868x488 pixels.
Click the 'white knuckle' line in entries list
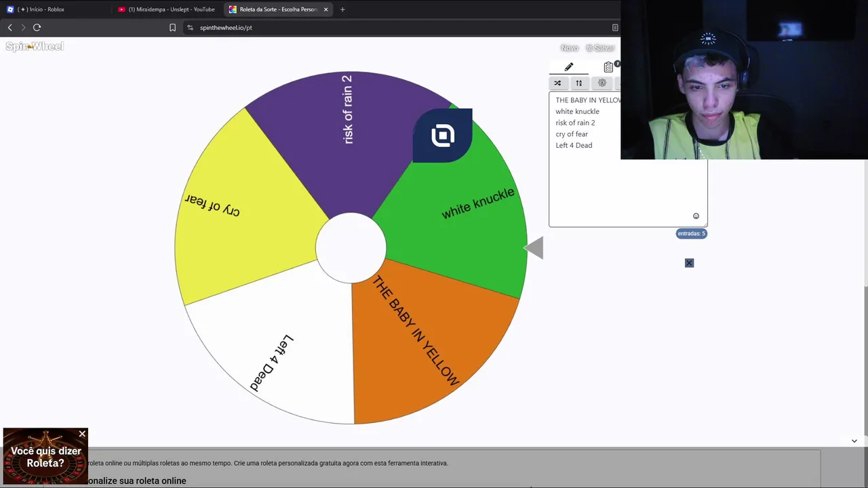tap(578, 111)
